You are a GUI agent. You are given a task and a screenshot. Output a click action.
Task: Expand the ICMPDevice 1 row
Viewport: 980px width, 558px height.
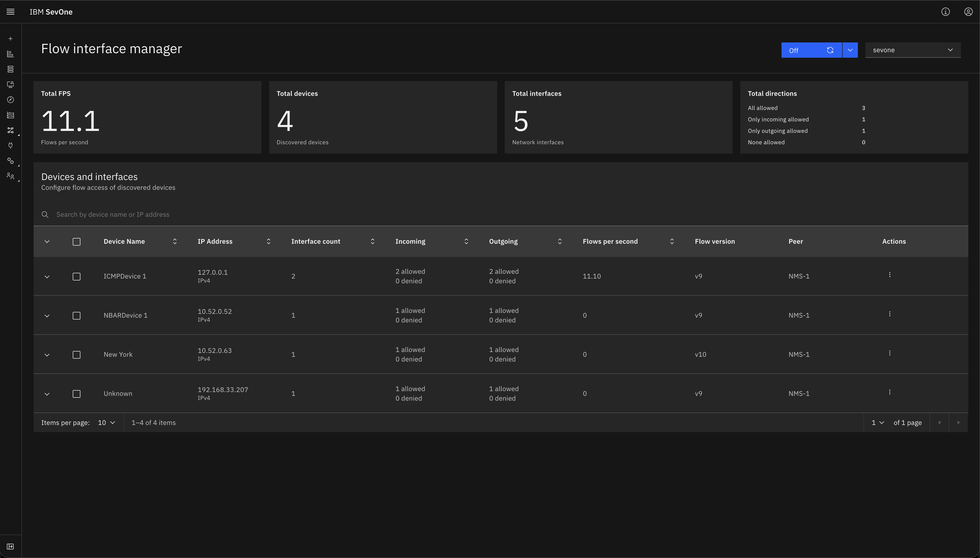click(x=47, y=277)
